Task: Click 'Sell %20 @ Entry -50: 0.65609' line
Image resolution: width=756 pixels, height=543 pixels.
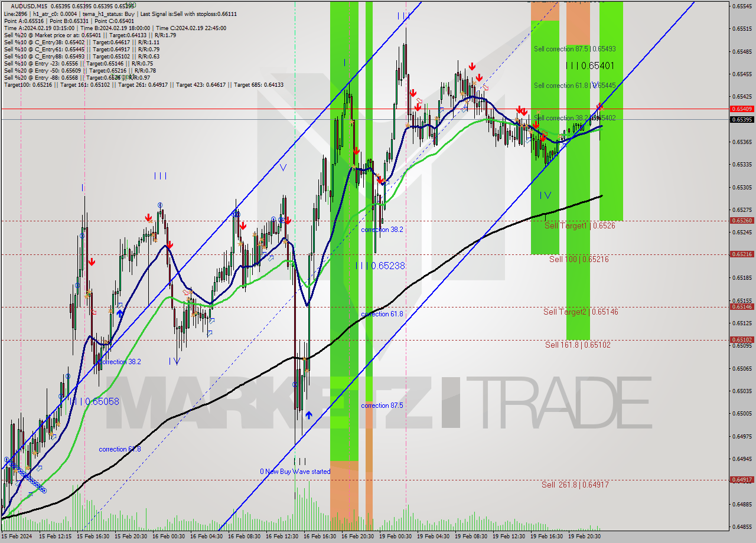Action: 80,70
